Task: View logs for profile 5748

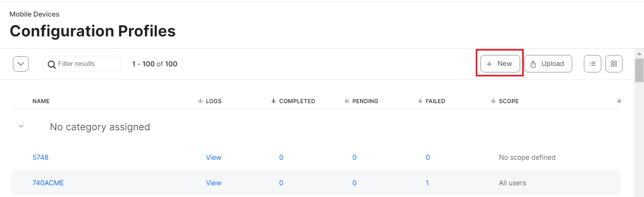Action: click(213, 157)
